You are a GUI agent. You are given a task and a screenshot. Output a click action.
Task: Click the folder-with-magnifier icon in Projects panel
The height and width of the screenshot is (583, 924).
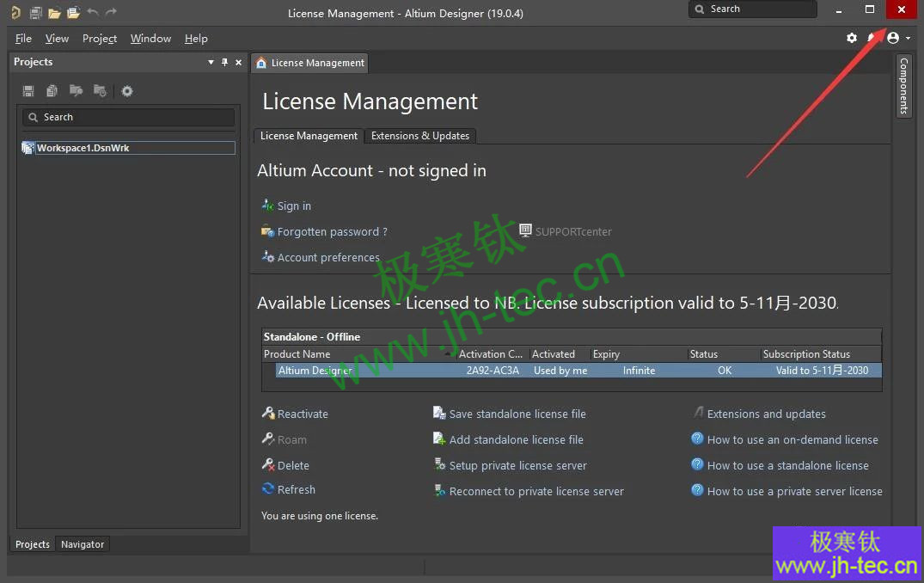tap(76, 91)
